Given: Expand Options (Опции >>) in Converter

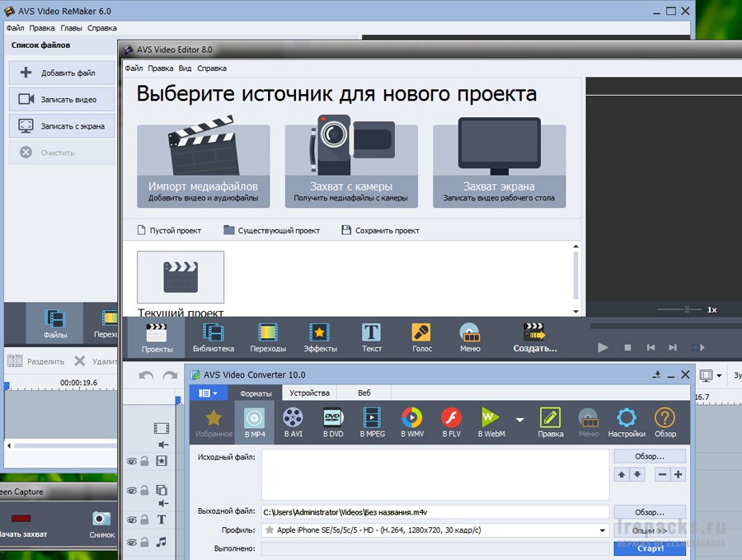Looking at the screenshot, I should tap(650, 530).
